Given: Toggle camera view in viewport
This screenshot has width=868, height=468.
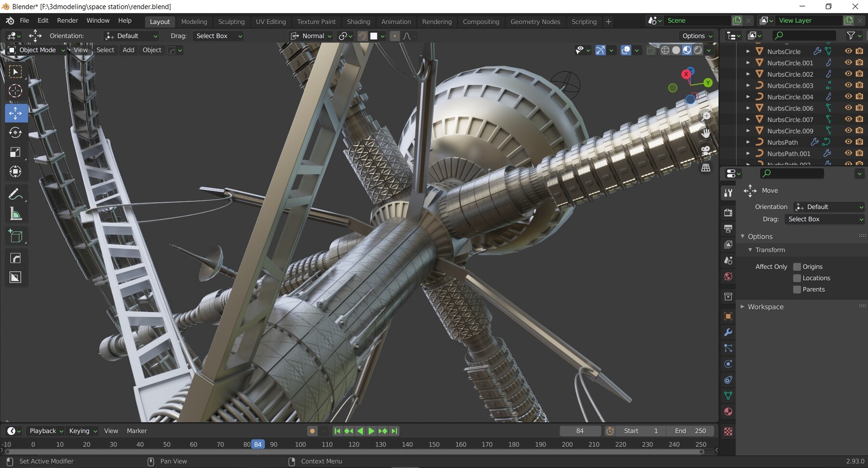Looking at the screenshot, I should point(705,150).
